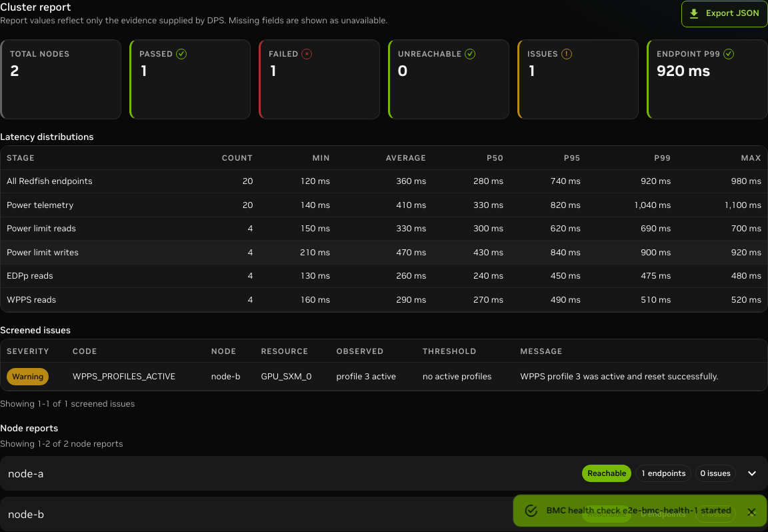Select the 'EDPp reads' stage row
This screenshot has width=768, height=532.
pos(384,276)
